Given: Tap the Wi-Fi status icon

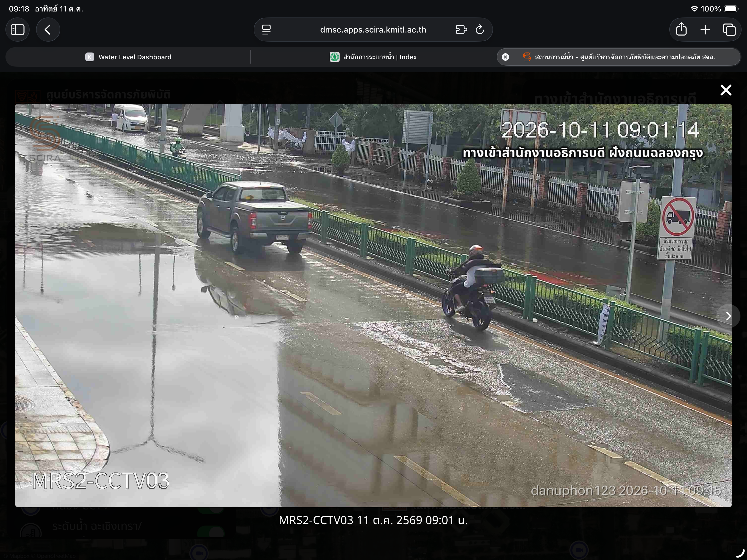Looking at the screenshot, I should (694, 9).
